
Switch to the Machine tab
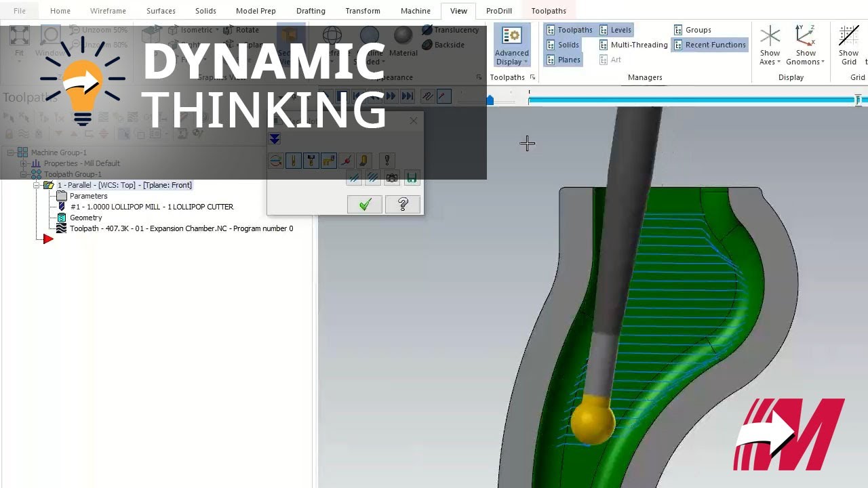[415, 11]
